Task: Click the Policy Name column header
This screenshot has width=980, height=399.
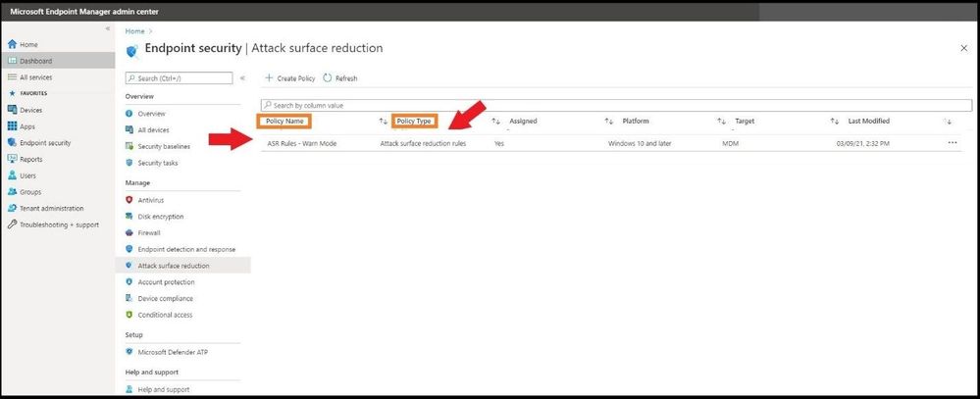Action: click(285, 122)
